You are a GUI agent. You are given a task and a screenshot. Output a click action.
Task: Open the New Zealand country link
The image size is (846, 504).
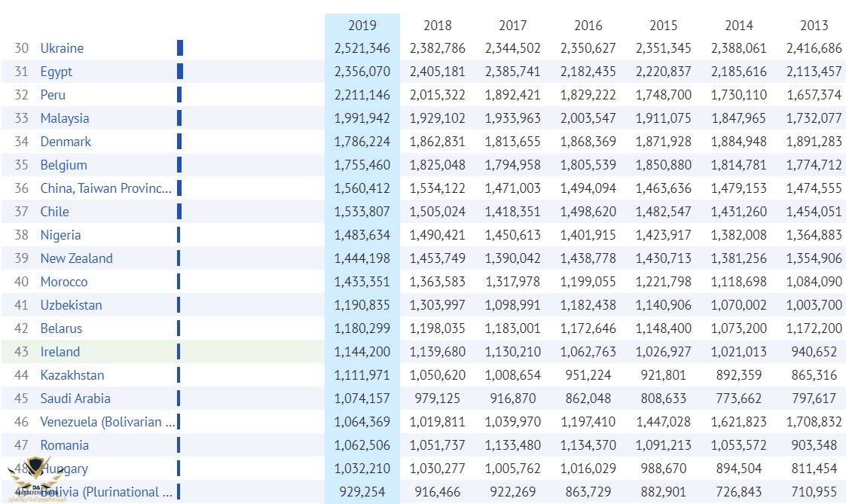(76, 258)
